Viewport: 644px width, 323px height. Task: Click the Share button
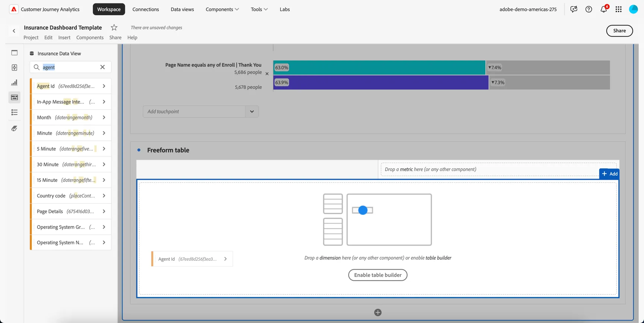pos(619,31)
